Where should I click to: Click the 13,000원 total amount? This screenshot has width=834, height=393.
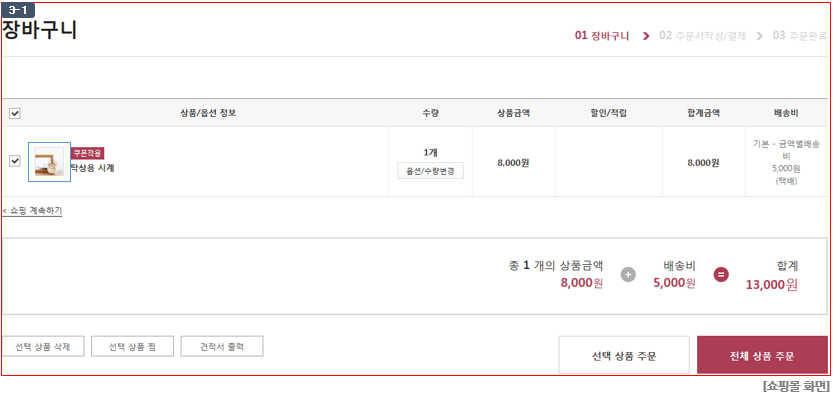(x=772, y=285)
